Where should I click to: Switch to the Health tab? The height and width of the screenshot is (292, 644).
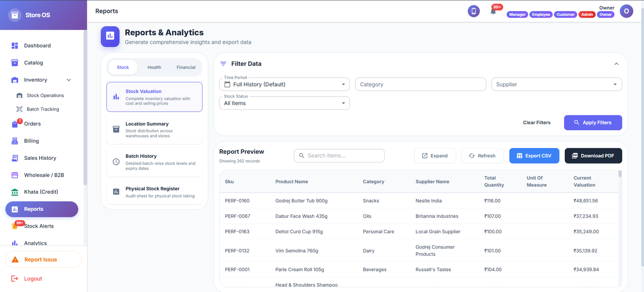(x=154, y=67)
